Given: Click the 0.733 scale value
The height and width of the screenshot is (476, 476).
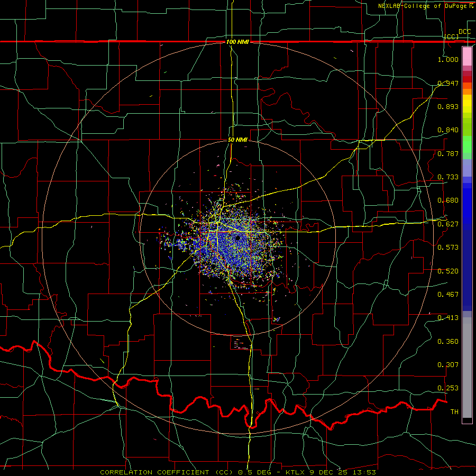Looking at the screenshot, I should pyautogui.click(x=448, y=177).
